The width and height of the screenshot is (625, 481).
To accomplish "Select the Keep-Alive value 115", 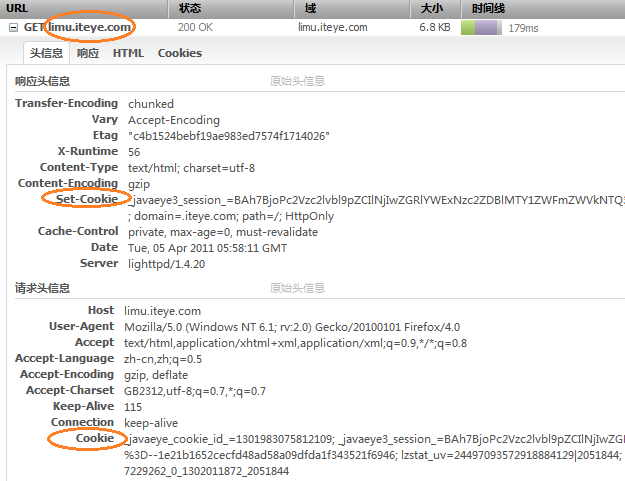I will 133,407.
